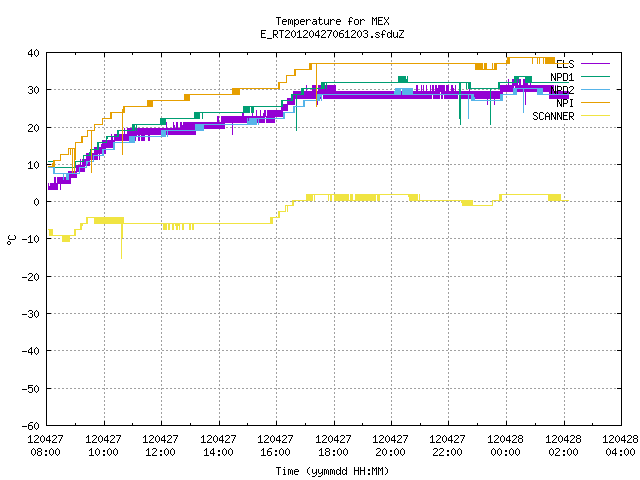Screen dimensions: 640x480
Task: Click the chart title 'Temperature for MEX'
Action: (x=332, y=21)
